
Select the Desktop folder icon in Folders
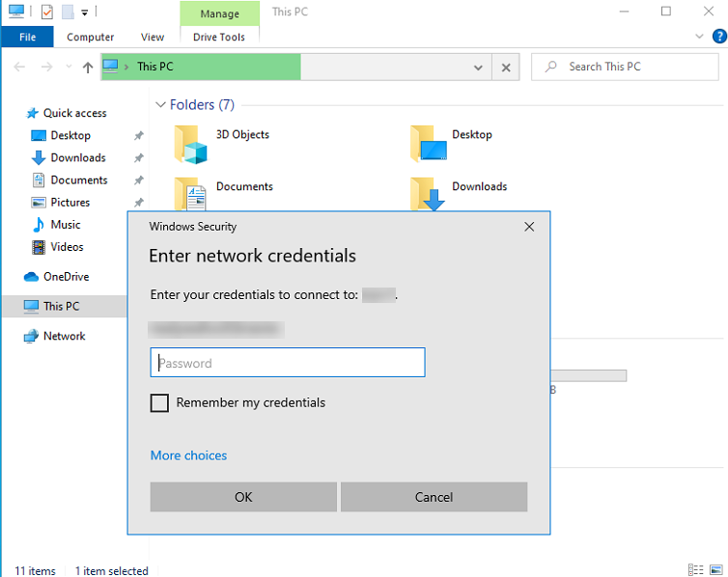[x=429, y=144]
